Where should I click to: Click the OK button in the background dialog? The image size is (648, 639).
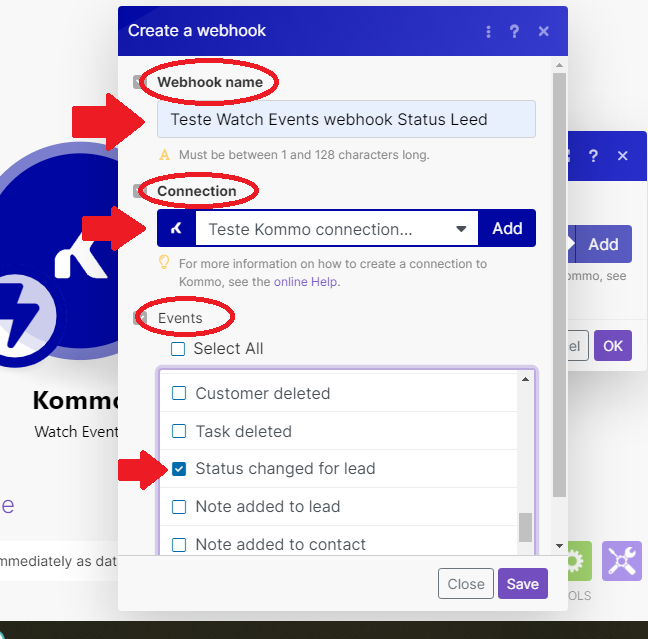[x=612, y=346]
